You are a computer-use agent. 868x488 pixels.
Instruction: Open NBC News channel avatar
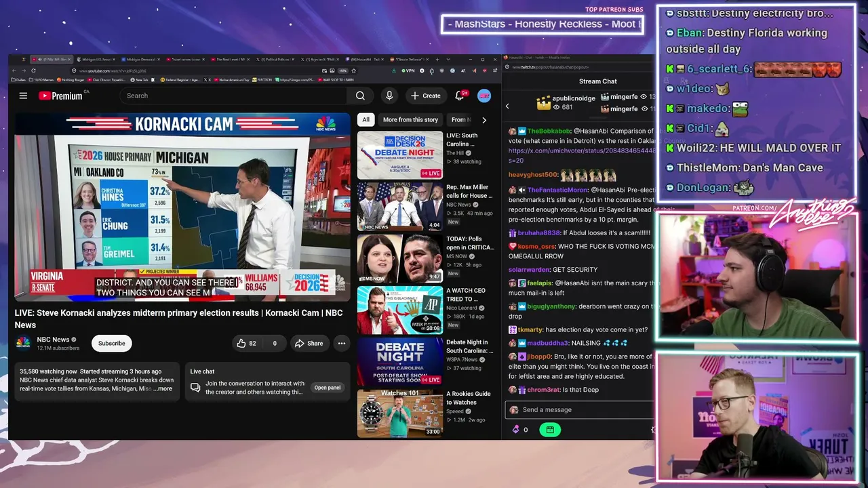pyautogui.click(x=23, y=343)
